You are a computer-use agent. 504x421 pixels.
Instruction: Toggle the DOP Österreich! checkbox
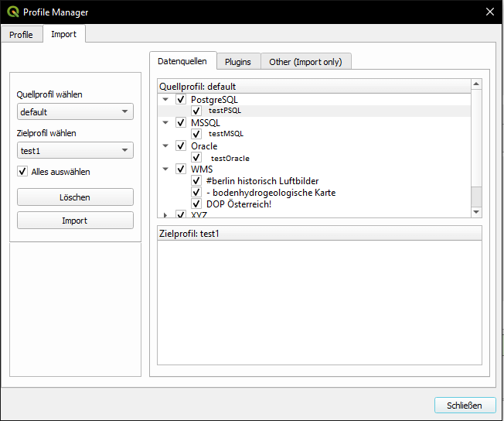tap(196, 204)
